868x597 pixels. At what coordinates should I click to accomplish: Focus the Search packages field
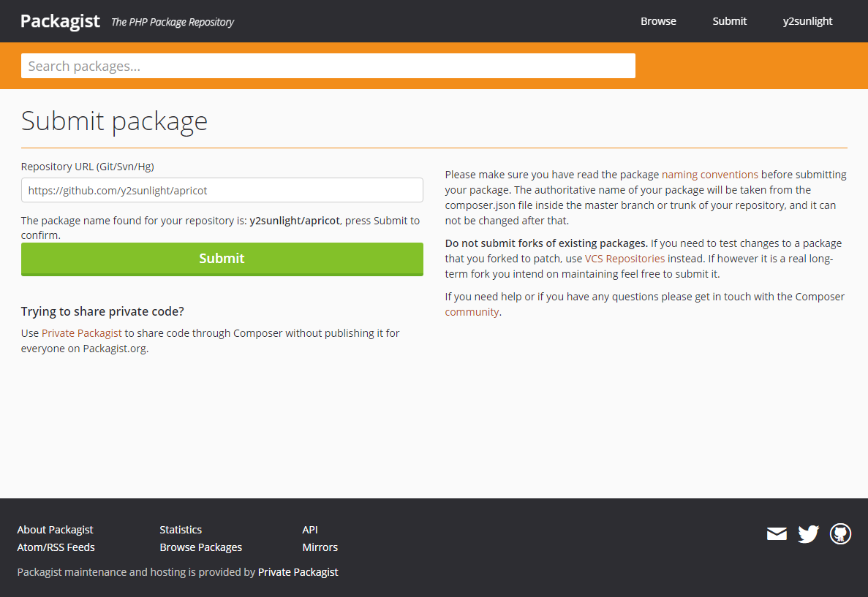point(328,66)
